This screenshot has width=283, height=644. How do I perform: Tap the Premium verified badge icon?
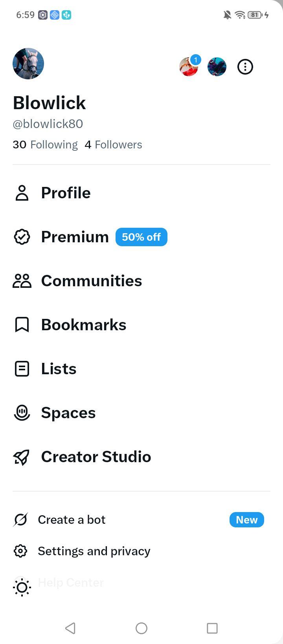22,237
